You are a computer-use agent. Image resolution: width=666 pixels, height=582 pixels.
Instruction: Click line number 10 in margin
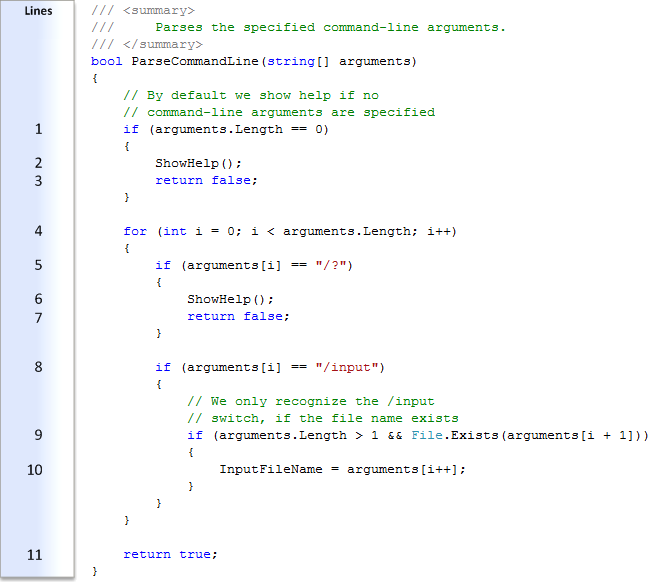coord(35,470)
